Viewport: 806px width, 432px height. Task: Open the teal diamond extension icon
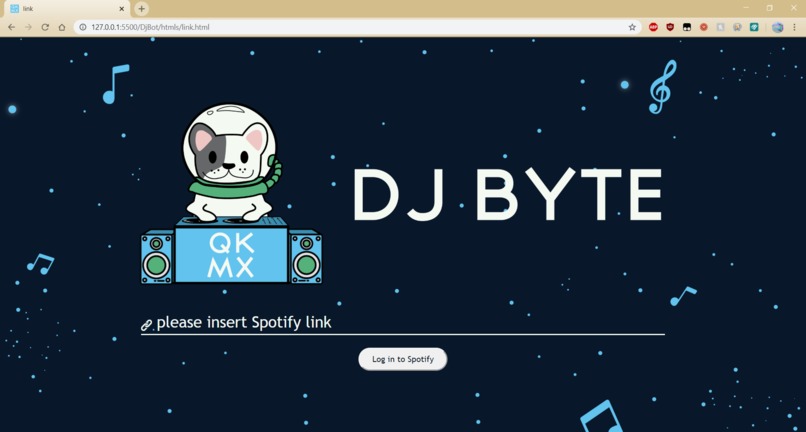[754, 27]
